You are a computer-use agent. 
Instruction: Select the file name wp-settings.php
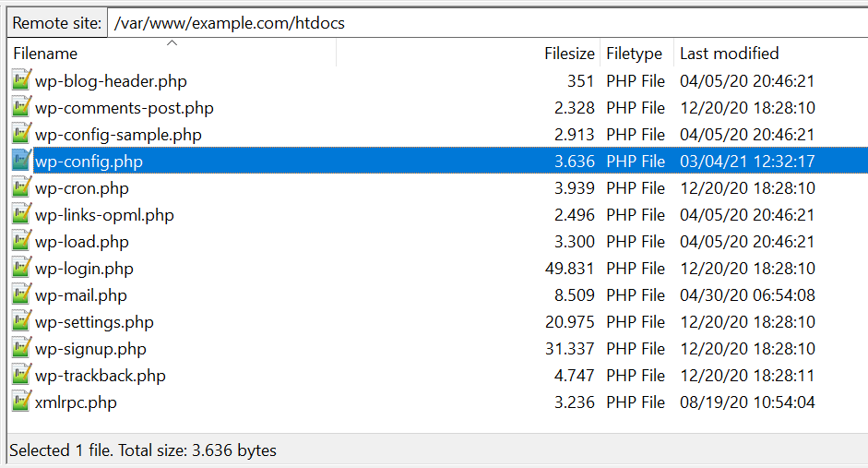point(94,322)
